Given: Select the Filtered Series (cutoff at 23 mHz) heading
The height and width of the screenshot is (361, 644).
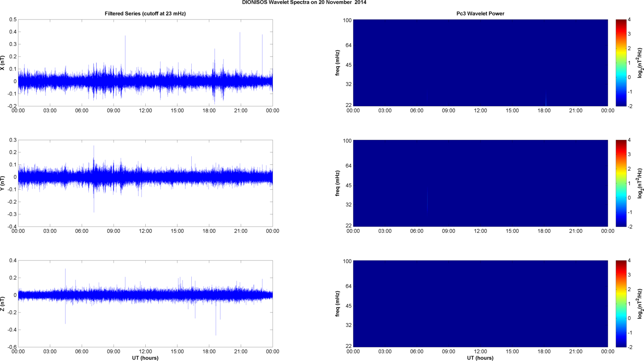Looking at the screenshot, I should click(x=145, y=14).
